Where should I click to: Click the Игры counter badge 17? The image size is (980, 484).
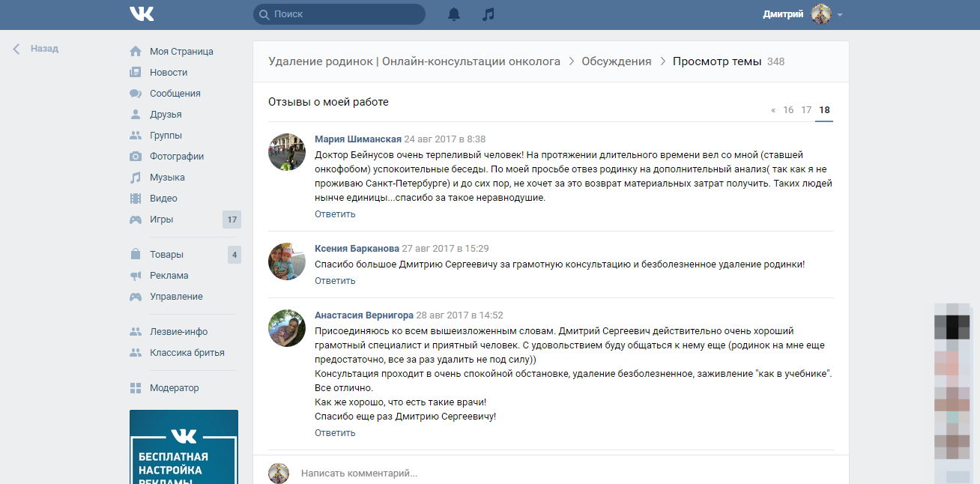(232, 220)
